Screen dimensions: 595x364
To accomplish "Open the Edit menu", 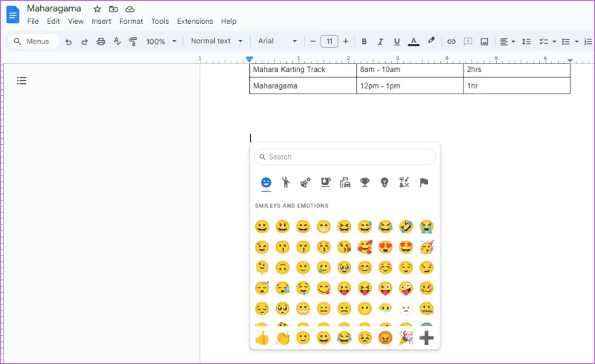I will (x=53, y=22).
